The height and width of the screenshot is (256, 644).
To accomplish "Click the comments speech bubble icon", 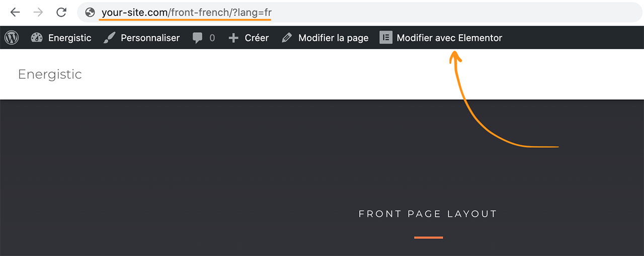I will (x=198, y=38).
